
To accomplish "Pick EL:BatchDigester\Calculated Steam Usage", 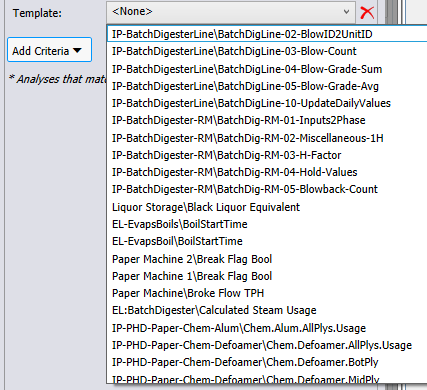I will (267, 310).
